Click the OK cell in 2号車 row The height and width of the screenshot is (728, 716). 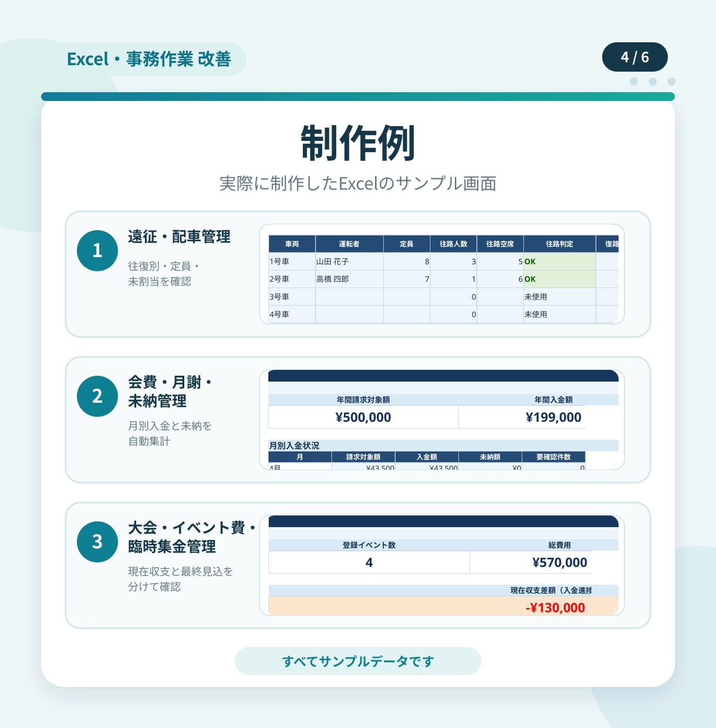(559, 279)
